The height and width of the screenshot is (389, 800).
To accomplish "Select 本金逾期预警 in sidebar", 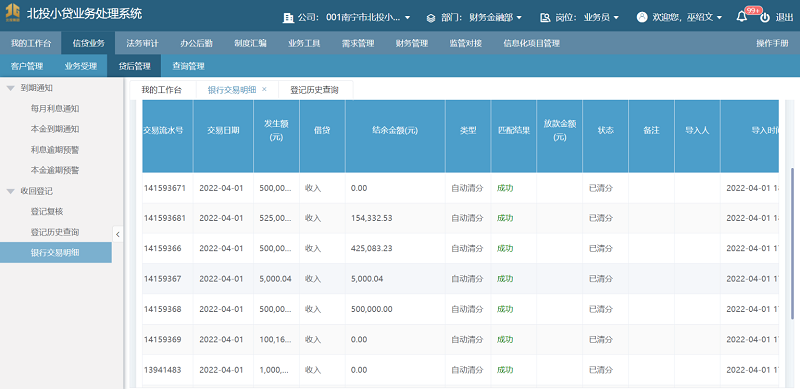I will pyautogui.click(x=55, y=170).
